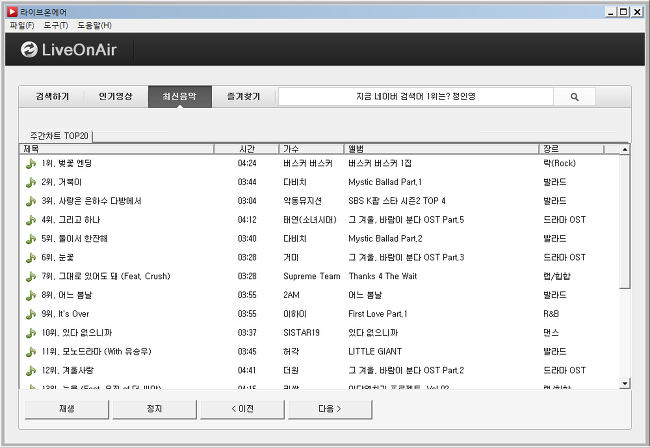The image size is (650, 448).
Task: Select album First Love Part.1
Action: [x=378, y=314]
